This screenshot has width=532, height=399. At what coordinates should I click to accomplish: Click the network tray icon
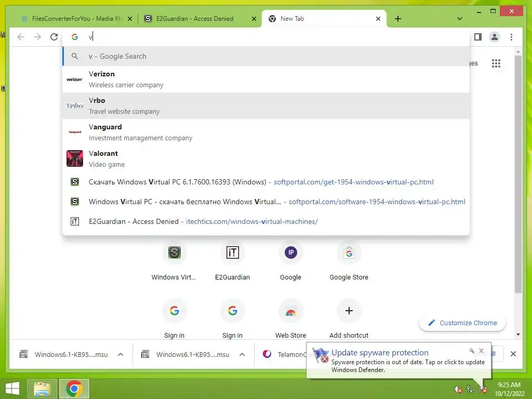[471, 389]
